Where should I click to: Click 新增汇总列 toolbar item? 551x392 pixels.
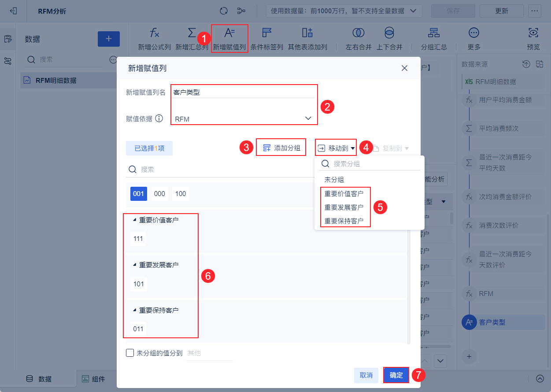[x=192, y=39]
